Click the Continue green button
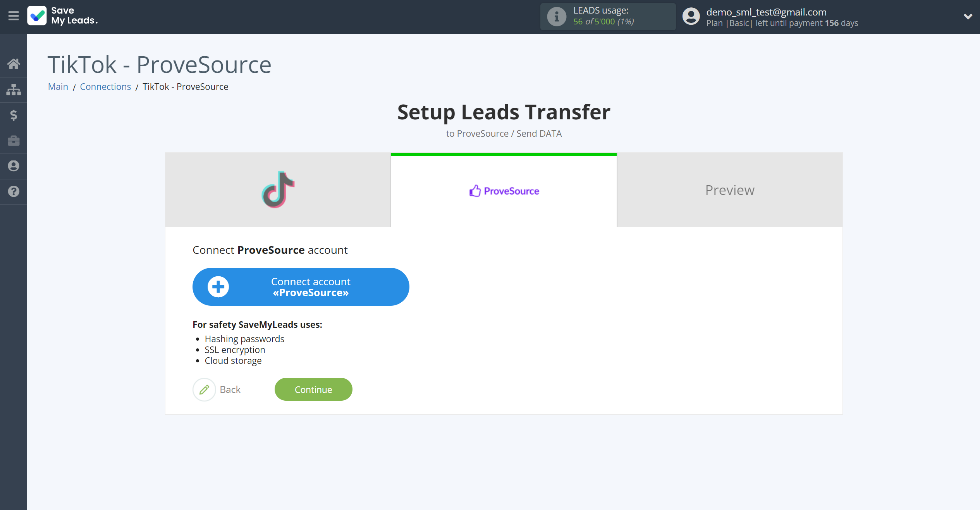The height and width of the screenshot is (510, 980). pyautogui.click(x=313, y=389)
